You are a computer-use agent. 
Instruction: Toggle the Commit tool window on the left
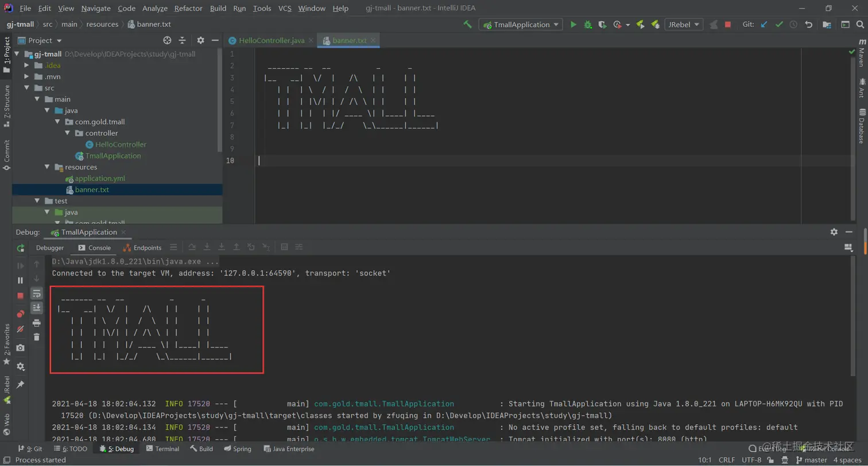pyautogui.click(x=7, y=155)
